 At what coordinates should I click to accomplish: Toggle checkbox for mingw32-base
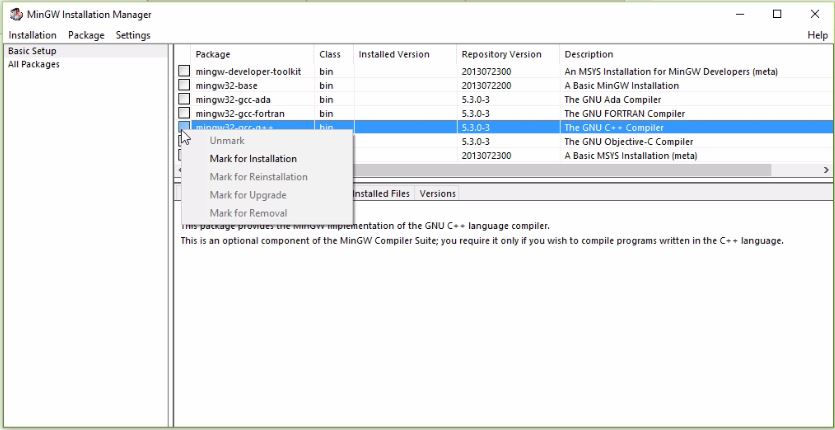(x=184, y=85)
